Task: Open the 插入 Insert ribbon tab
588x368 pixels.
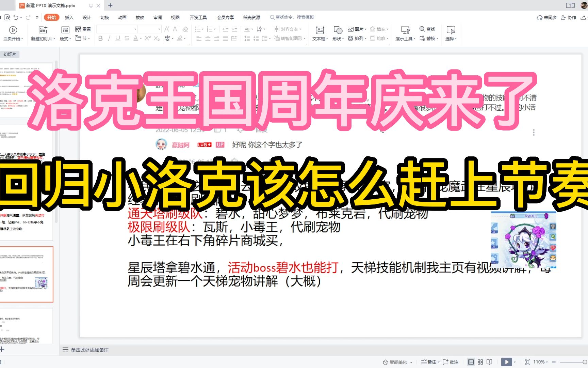Action: [x=69, y=17]
